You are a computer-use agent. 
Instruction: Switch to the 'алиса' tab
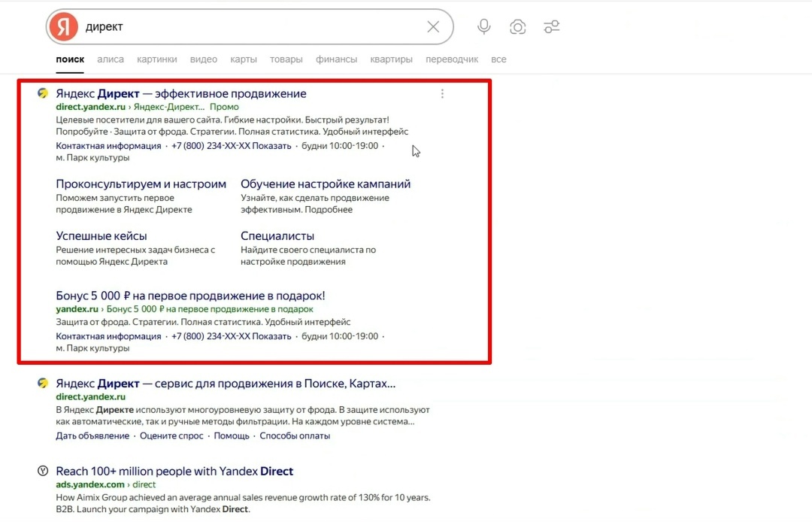tap(111, 59)
